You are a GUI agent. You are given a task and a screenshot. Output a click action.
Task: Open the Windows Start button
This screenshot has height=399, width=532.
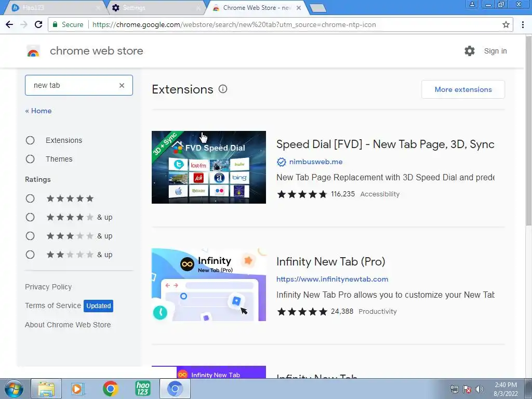click(x=14, y=389)
